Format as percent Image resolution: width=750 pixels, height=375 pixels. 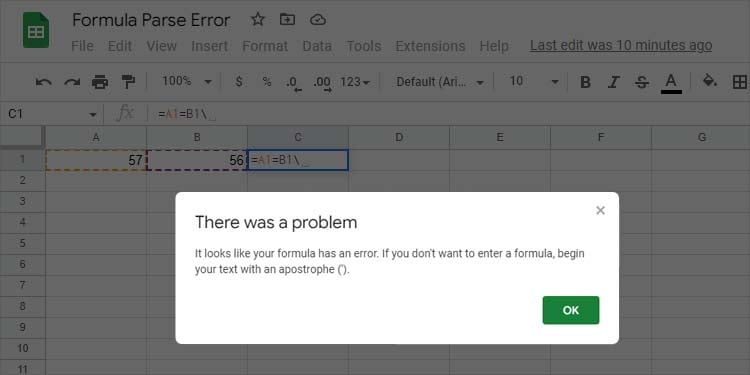point(267,82)
